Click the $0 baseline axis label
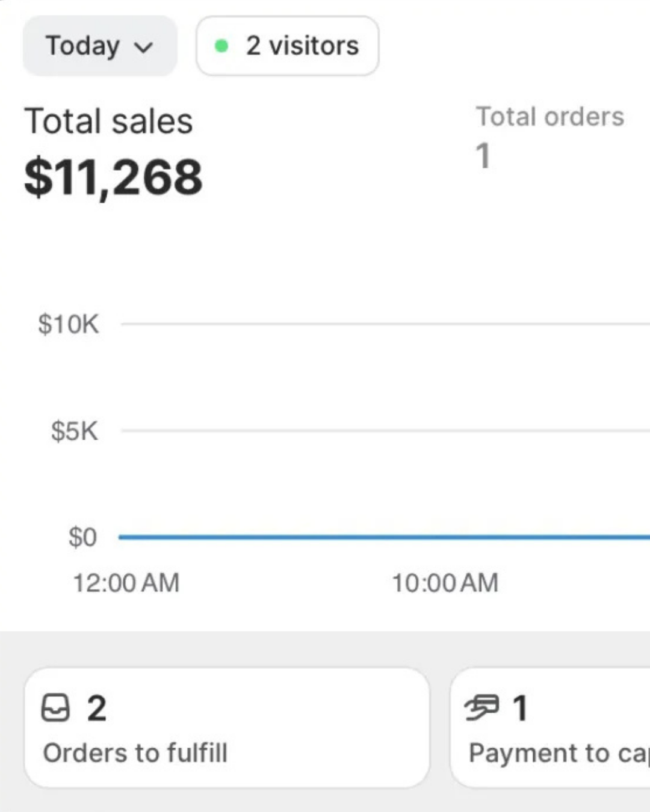Viewport: 650px width, 812px height. (x=82, y=537)
